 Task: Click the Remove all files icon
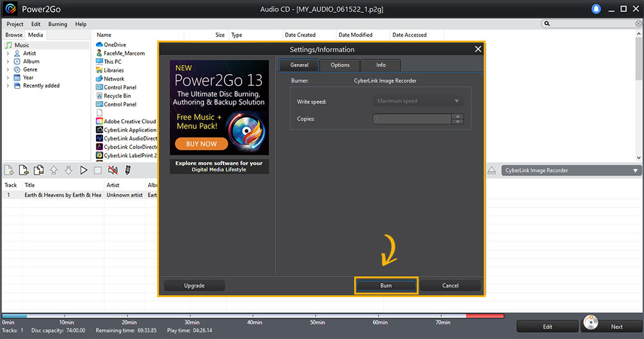(39, 170)
